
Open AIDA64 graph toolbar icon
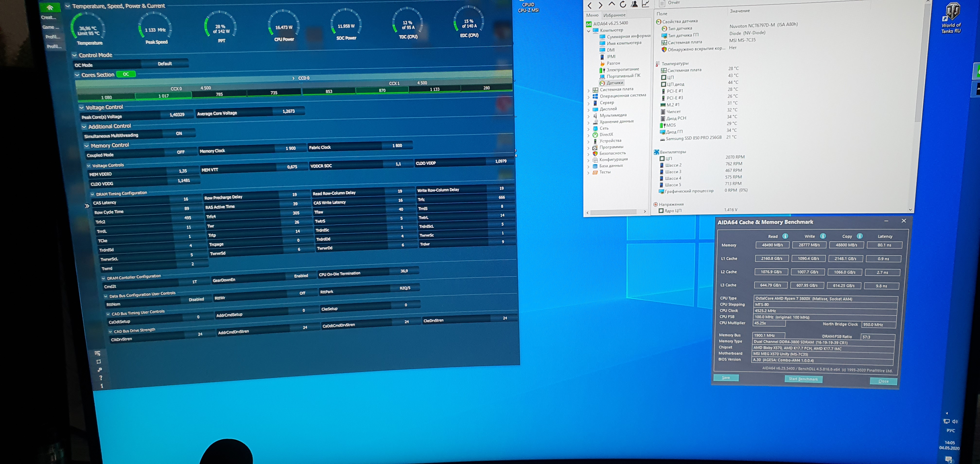(x=646, y=4)
